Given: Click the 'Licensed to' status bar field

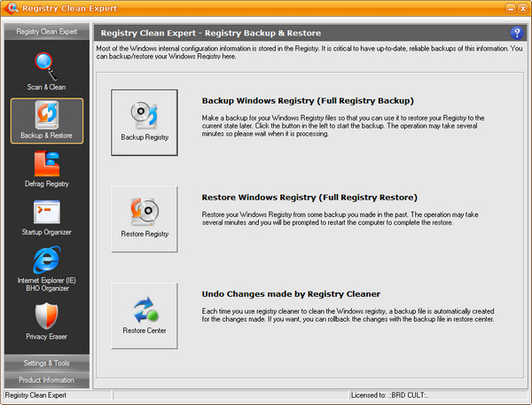Looking at the screenshot, I should pyautogui.click(x=439, y=394).
